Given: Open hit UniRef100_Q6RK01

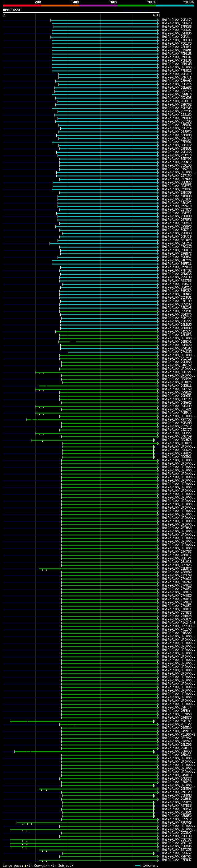Looking at the screenshot, I should [177, 342].
